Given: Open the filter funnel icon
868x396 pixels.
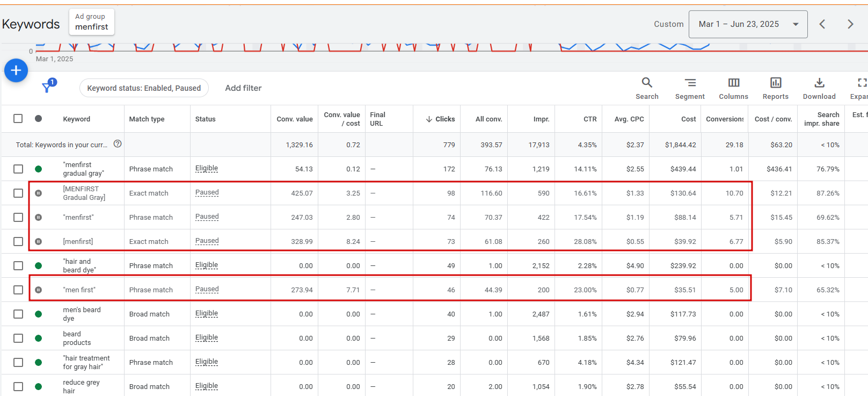Looking at the screenshot, I should pos(47,87).
